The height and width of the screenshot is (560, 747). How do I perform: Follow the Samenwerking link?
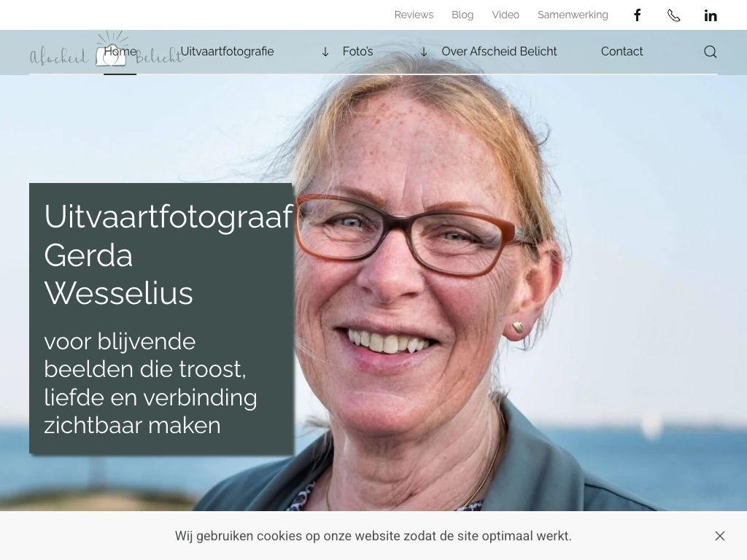(573, 15)
